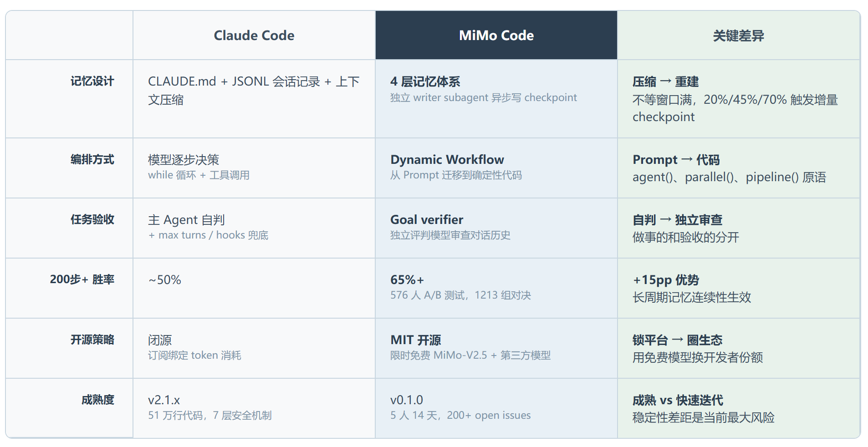Click the Claude Code column header
This screenshot has width=868, height=447.
coord(254,36)
